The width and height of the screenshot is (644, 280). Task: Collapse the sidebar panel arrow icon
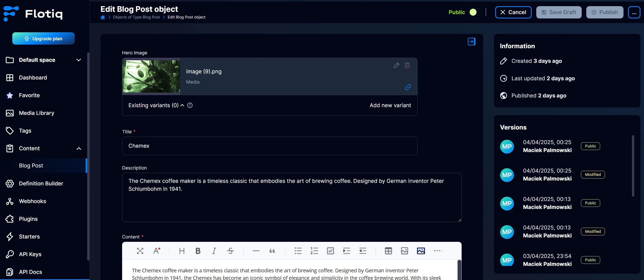point(471,42)
